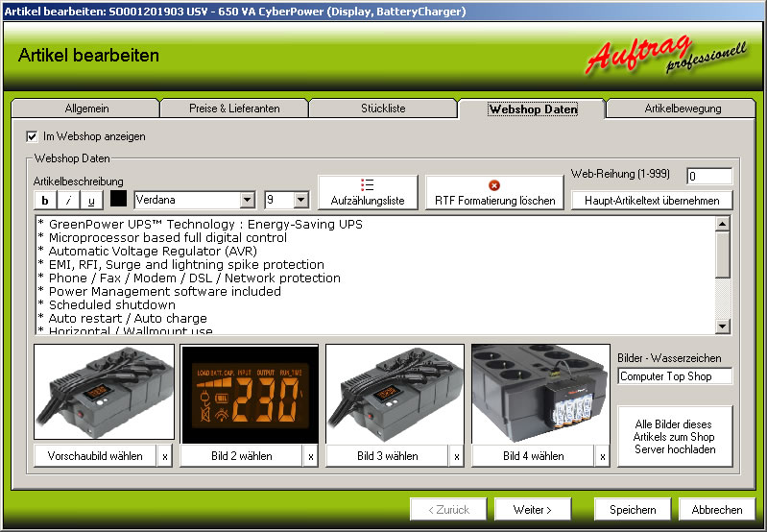The height and width of the screenshot is (532, 767).
Task: Click the Weiter > button
Action: (x=532, y=510)
